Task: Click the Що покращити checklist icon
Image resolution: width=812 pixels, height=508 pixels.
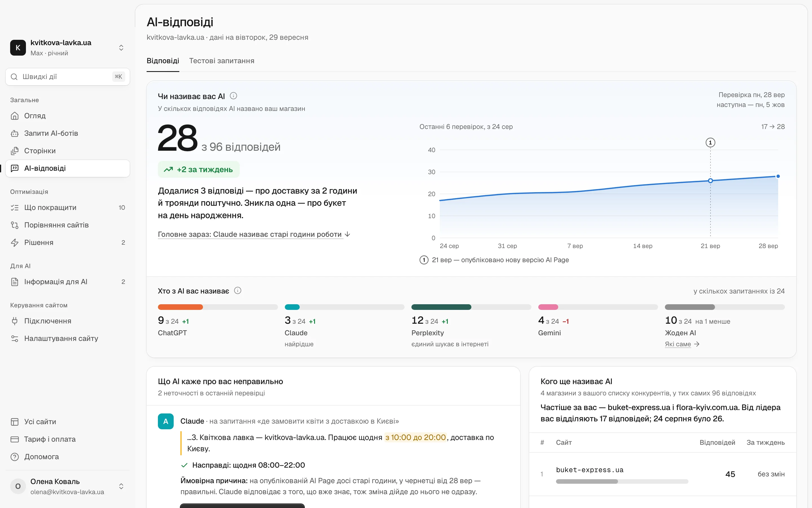Action: [x=14, y=207]
